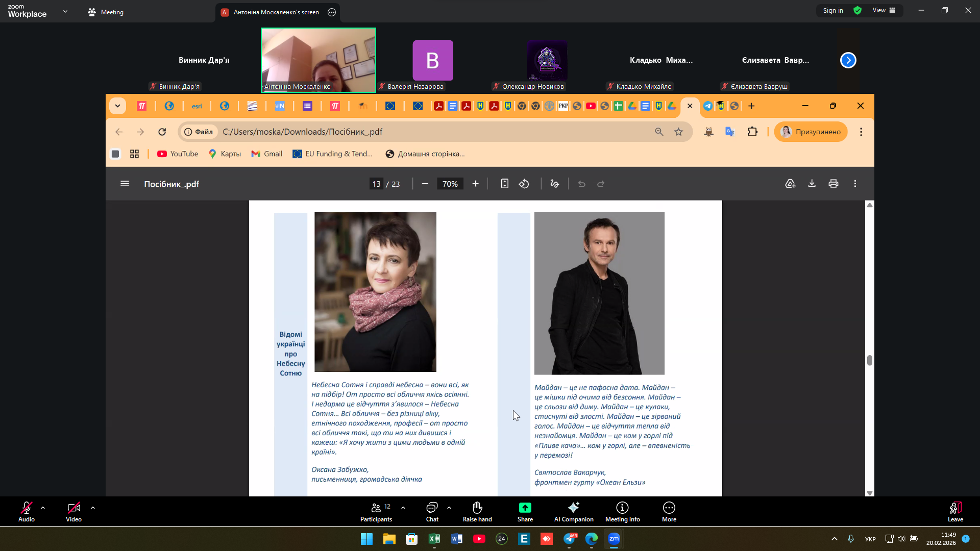Expand the Participants options arrow
The width and height of the screenshot is (980, 551).
pos(403,508)
